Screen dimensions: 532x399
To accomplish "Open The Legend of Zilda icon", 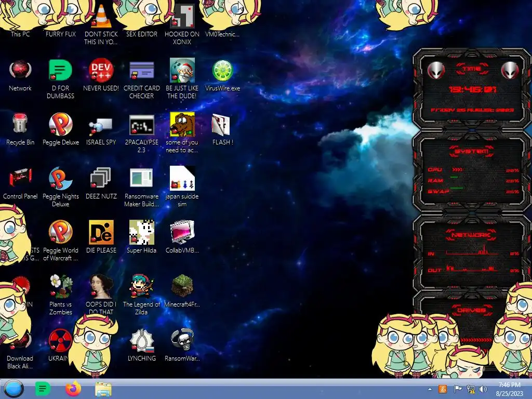I will pos(141,286).
